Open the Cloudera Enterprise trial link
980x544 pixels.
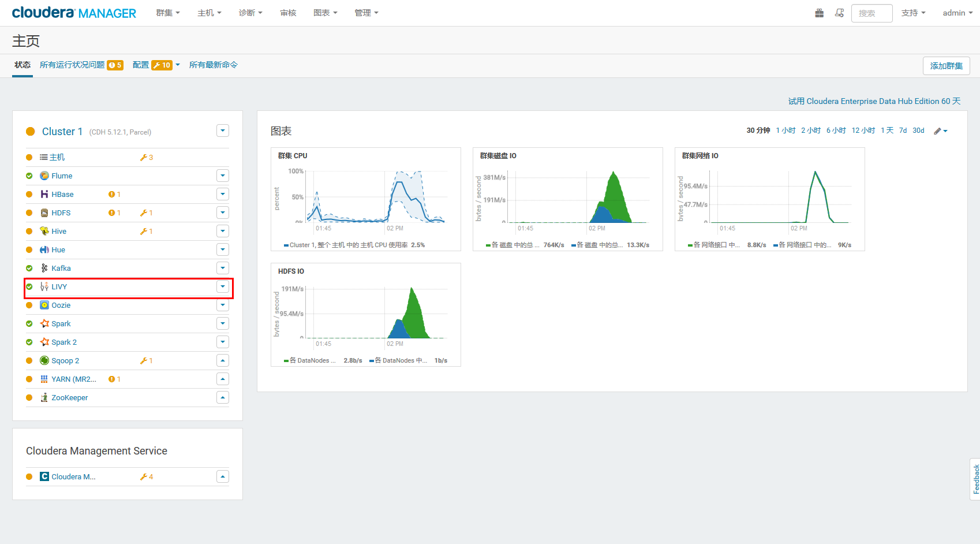pyautogui.click(x=874, y=101)
